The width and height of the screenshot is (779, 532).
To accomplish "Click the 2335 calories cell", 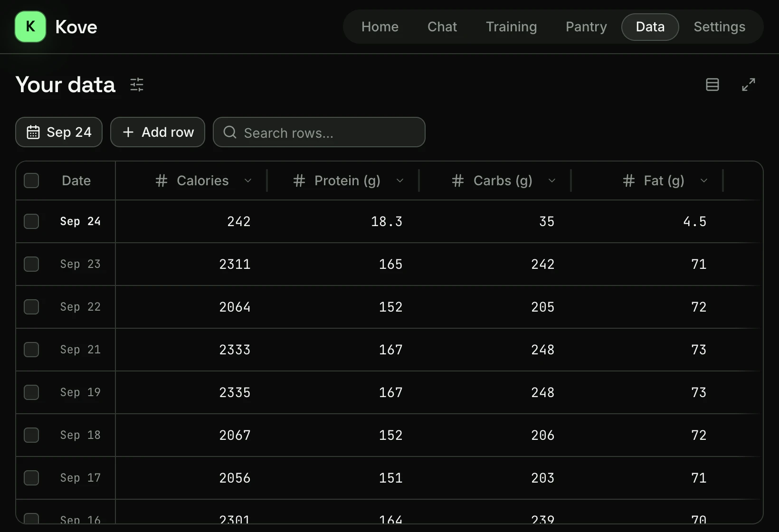I will pyautogui.click(x=191, y=392).
